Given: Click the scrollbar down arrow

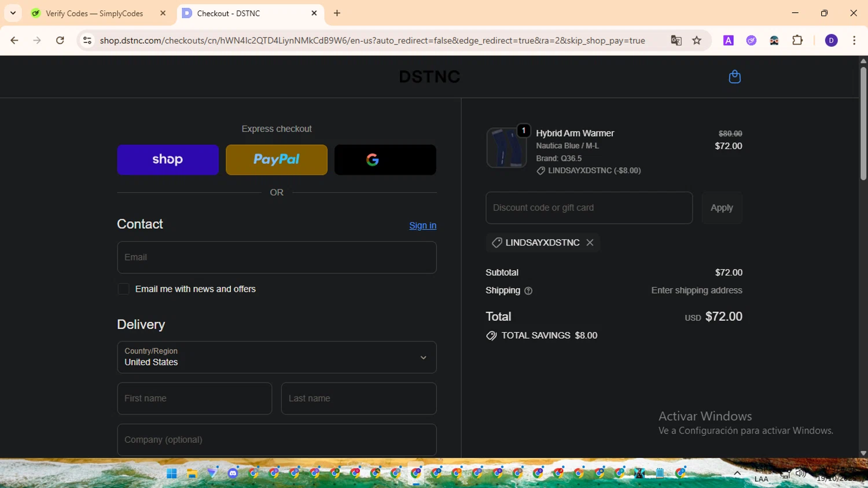Looking at the screenshot, I should [863, 453].
